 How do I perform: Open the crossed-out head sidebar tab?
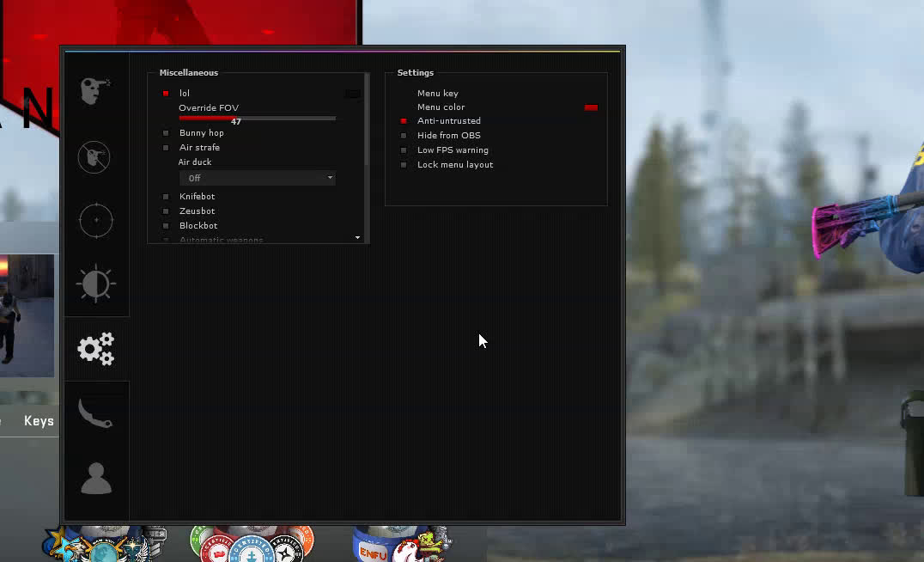94,156
